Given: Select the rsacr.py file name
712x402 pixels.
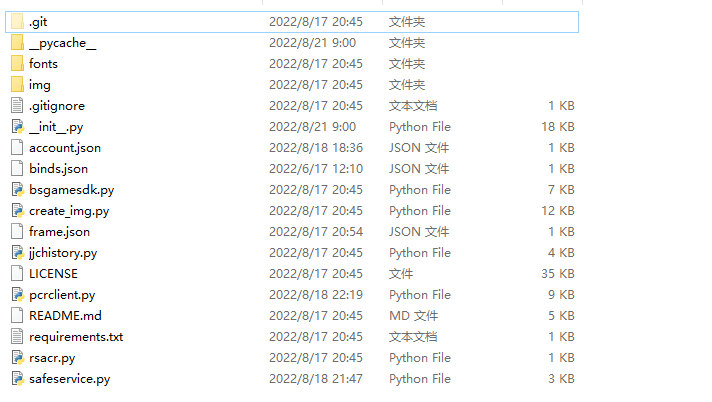Looking at the screenshot, I should pyautogui.click(x=52, y=358).
